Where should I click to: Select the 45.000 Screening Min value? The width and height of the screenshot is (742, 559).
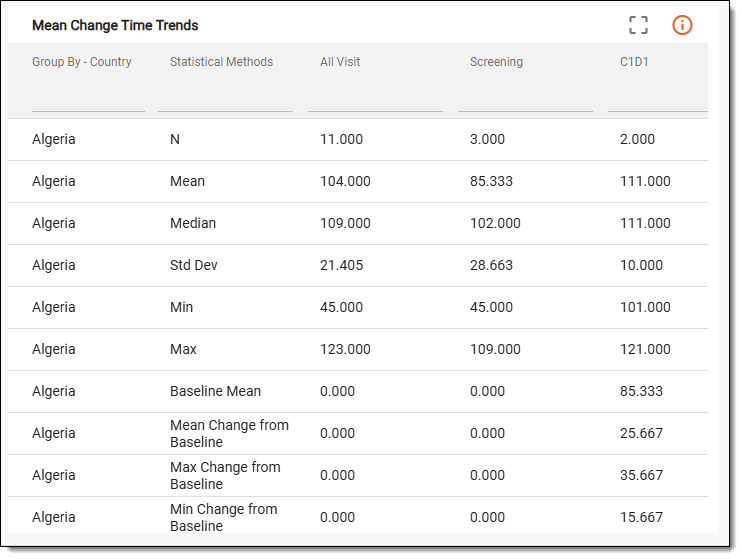pos(491,307)
